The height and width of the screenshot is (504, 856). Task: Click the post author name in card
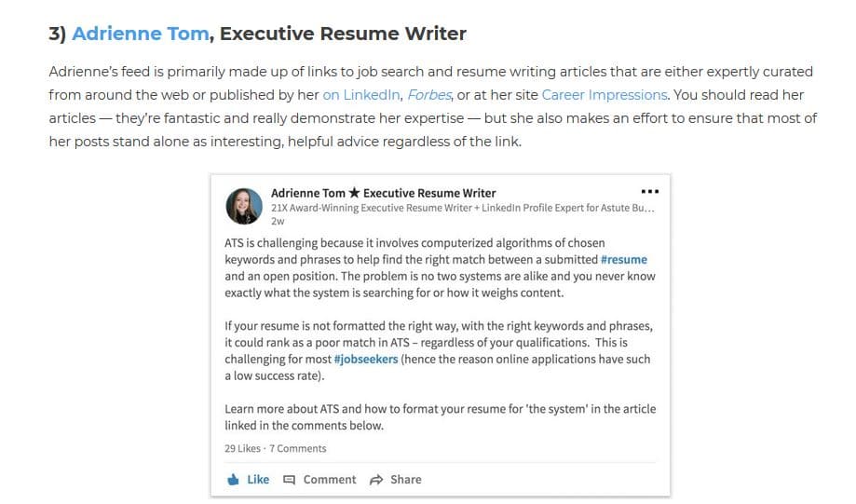tap(383, 193)
